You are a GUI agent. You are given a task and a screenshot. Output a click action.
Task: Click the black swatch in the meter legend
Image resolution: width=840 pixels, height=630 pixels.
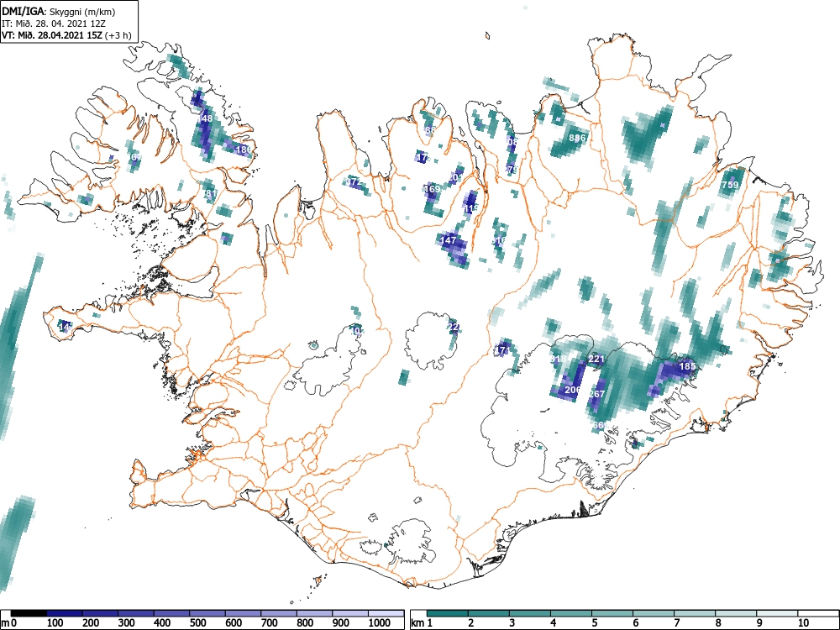point(29,613)
